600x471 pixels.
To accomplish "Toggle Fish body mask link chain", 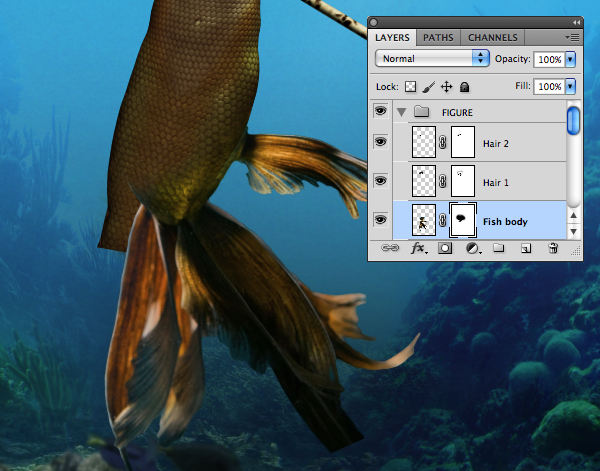I will click(x=443, y=220).
